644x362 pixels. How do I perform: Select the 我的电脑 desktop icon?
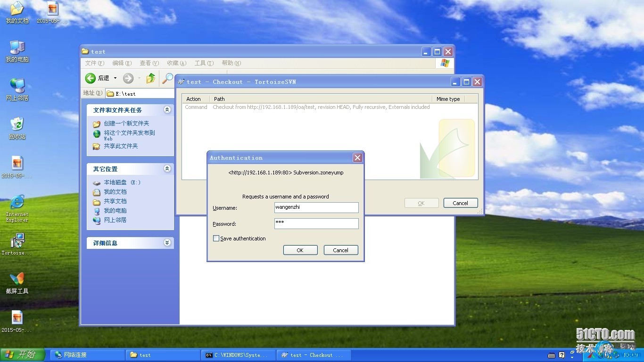click(17, 51)
